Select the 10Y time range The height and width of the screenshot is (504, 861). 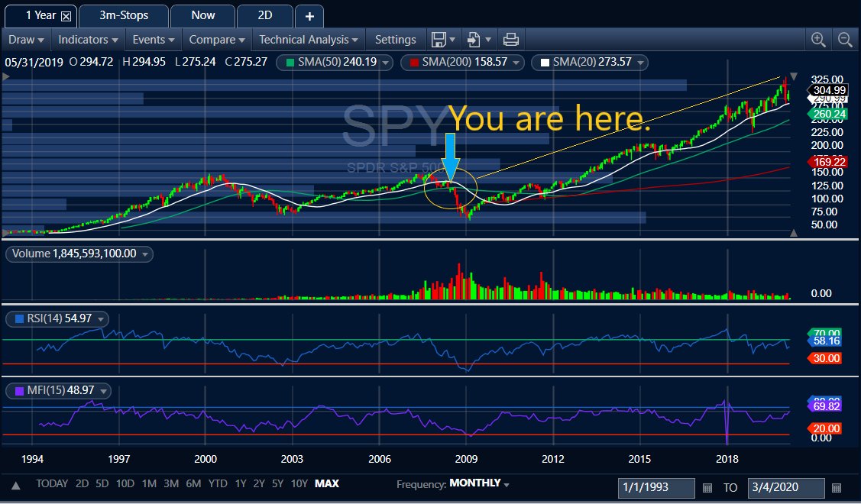299,483
